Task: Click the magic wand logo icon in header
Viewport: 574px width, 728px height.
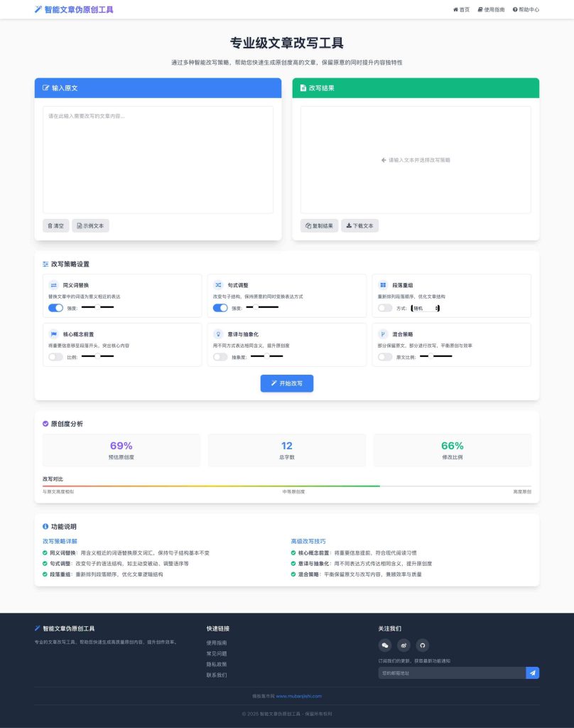Action: (x=38, y=9)
